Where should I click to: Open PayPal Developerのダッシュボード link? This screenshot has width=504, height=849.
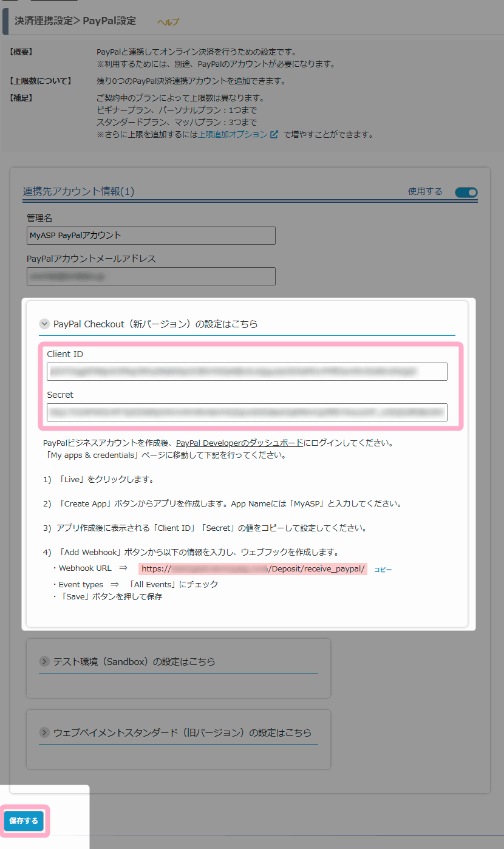(239, 443)
